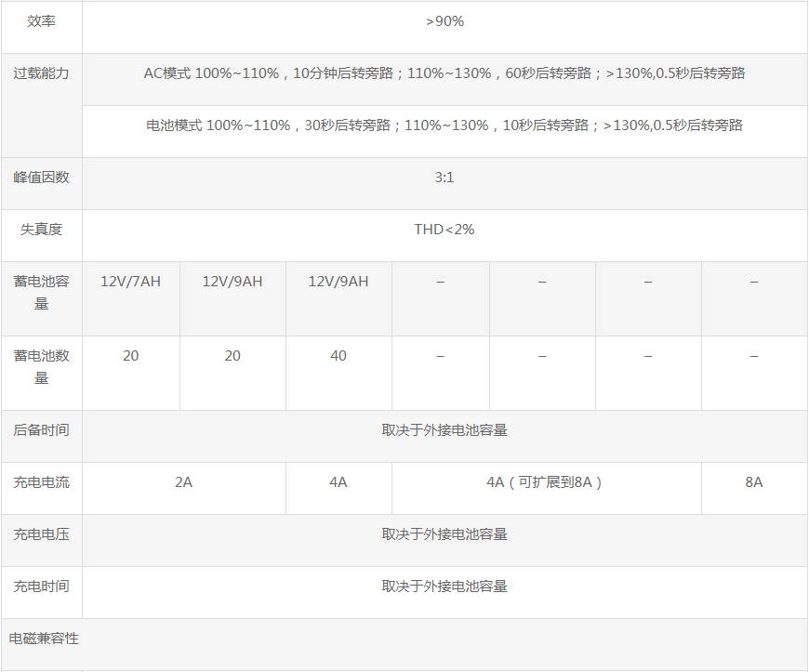Click the 过载能力 row header
The width and height of the screenshot is (809, 672).
click(41, 72)
